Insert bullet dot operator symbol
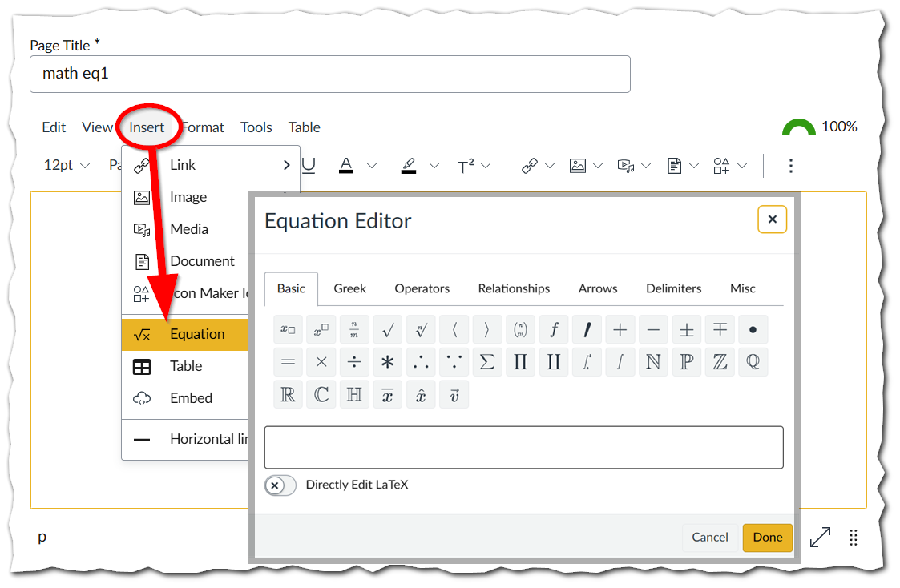Image resolution: width=900 pixels, height=588 pixels. (753, 330)
